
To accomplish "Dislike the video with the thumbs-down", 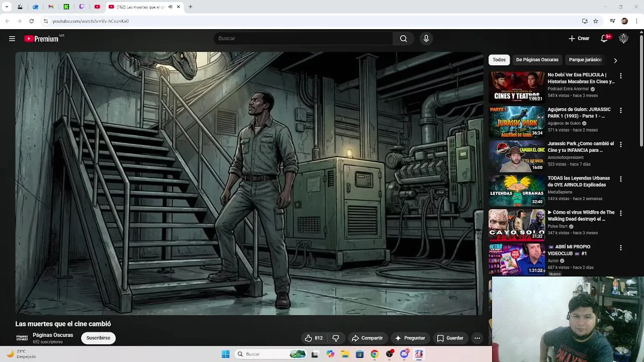I will pyautogui.click(x=336, y=338).
